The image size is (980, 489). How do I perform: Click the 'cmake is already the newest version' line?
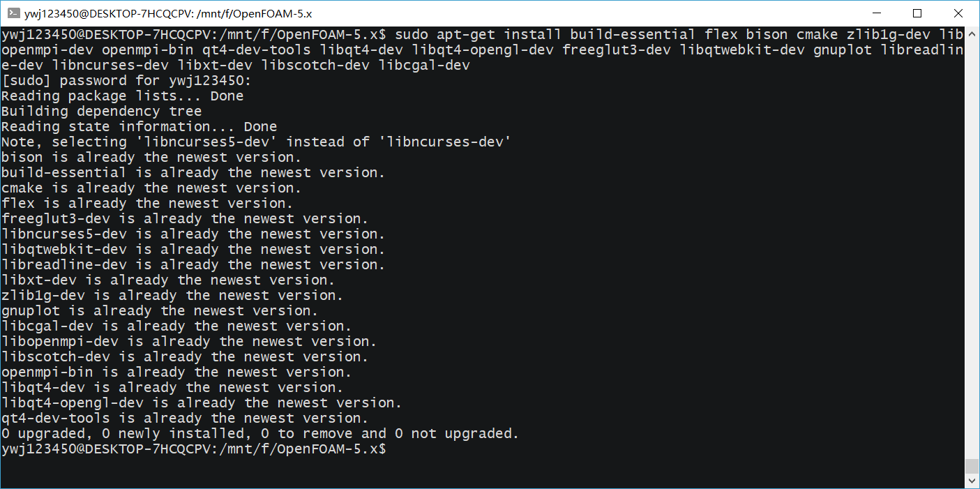click(151, 188)
